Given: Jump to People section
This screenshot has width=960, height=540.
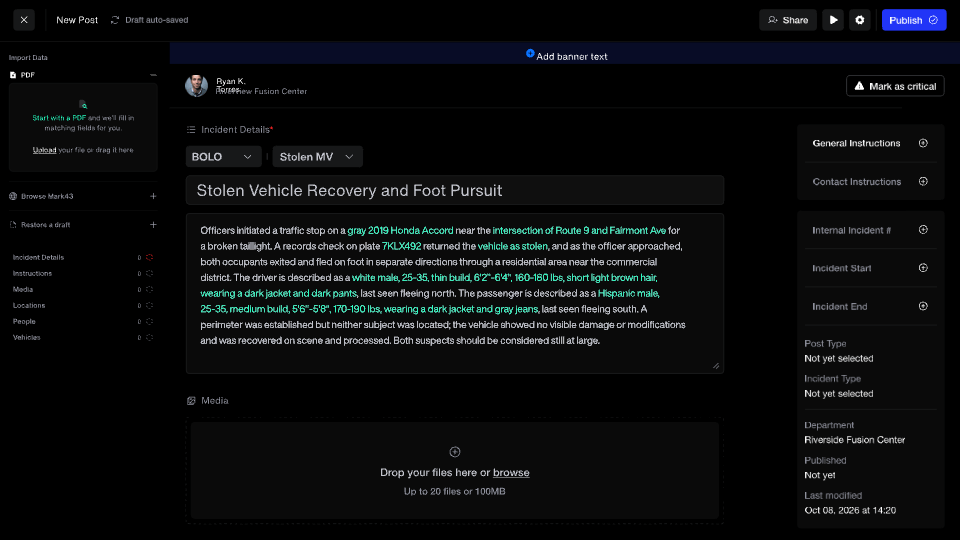Looking at the screenshot, I should click(24, 321).
